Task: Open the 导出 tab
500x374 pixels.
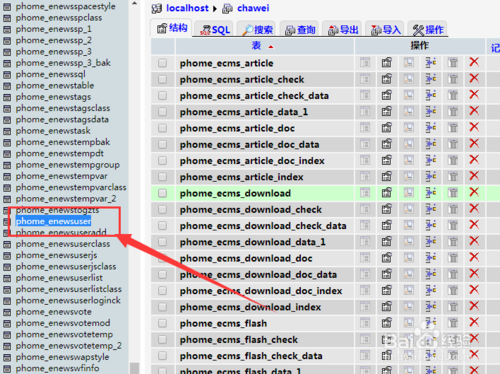Action: (x=343, y=29)
